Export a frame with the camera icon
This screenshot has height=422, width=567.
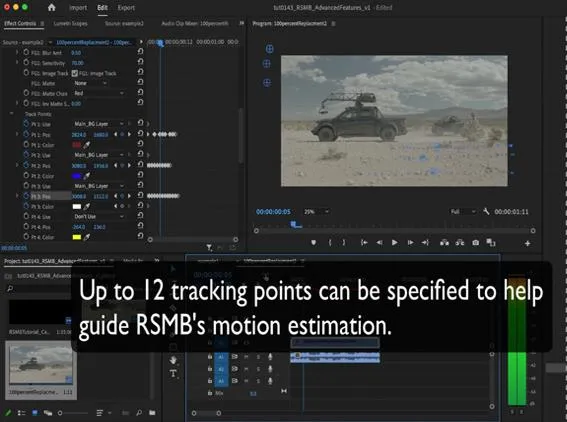click(476, 243)
